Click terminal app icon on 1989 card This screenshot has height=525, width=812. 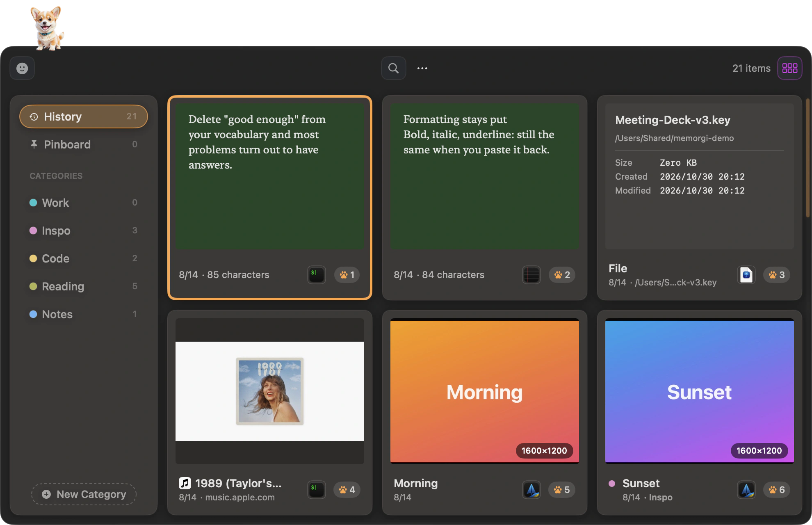coord(316,489)
